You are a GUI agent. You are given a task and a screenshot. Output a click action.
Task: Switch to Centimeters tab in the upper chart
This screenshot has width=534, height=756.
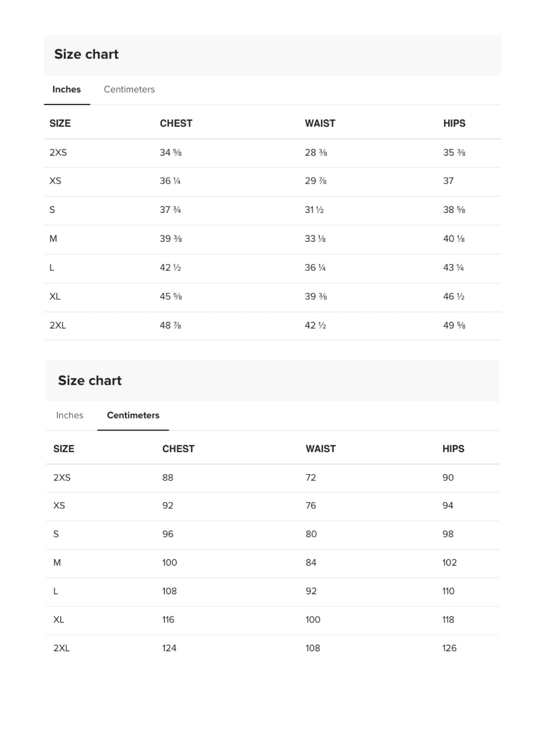[x=129, y=89]
